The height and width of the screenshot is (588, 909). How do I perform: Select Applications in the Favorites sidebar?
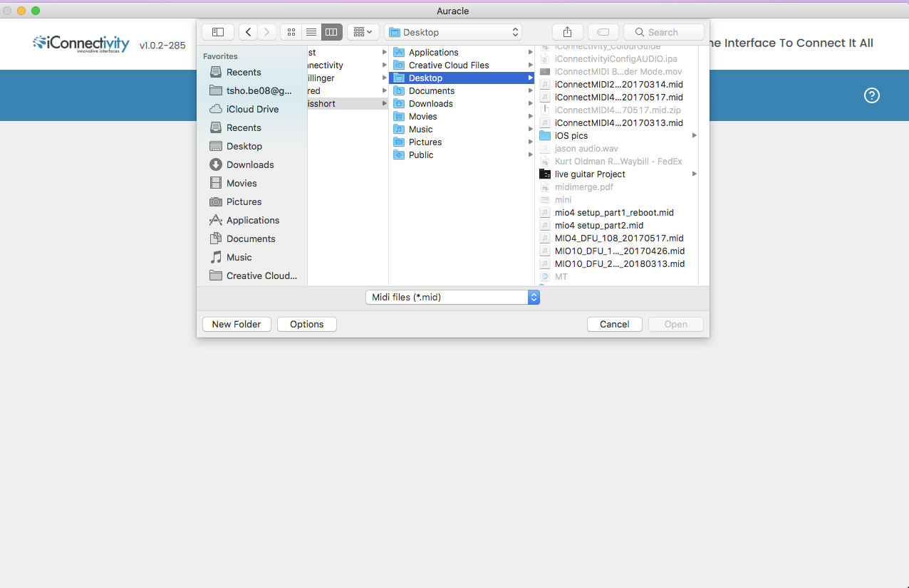pyautogui.click(x=244, y=220)
